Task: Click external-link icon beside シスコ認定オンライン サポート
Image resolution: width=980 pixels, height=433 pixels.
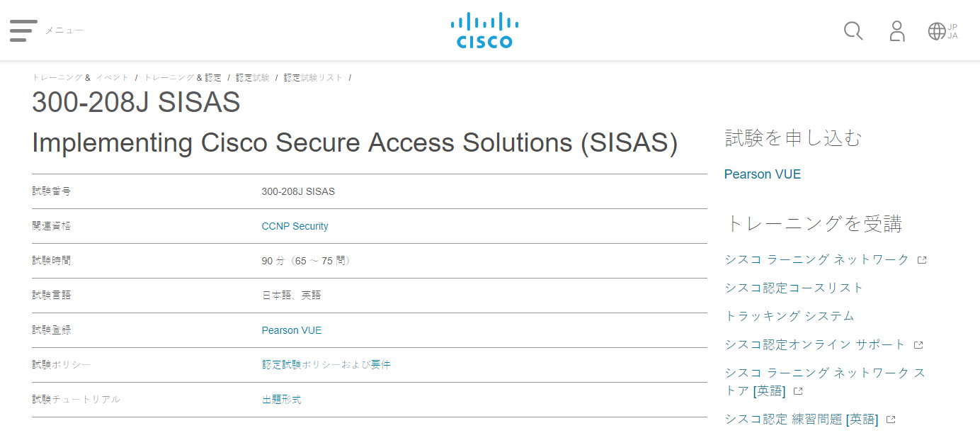Action: (x=918, y=345)
